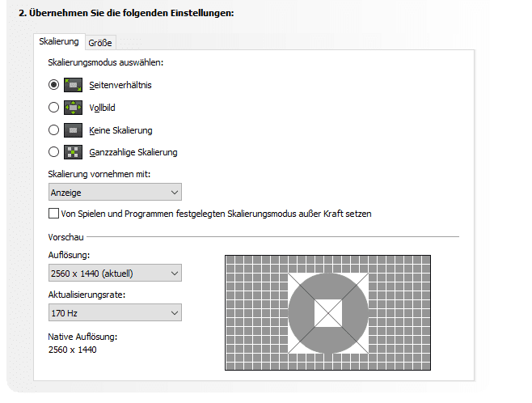The height and width of the screenshot is (403, 532).
Task: Click the Seitenverhältnis scaling mode icon
Action: pyautogui.click(x=73, y=85)
